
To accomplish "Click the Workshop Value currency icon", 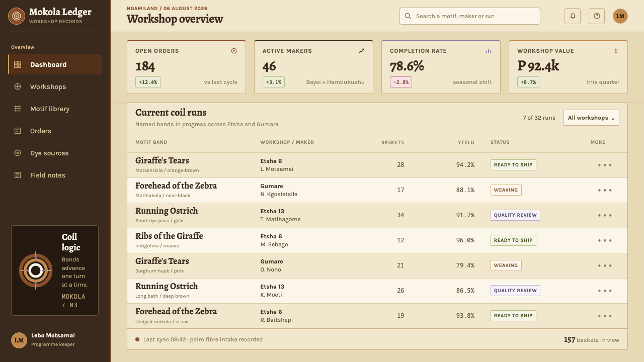I will pyautogui.click(x=616, y=51).
